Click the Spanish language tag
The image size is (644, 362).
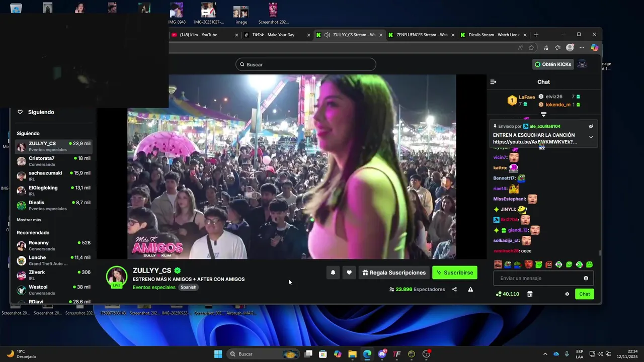(x=189, y=287)
